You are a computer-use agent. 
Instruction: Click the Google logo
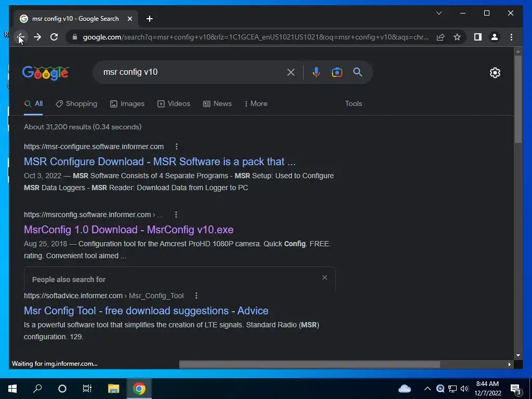click(46, 73)
